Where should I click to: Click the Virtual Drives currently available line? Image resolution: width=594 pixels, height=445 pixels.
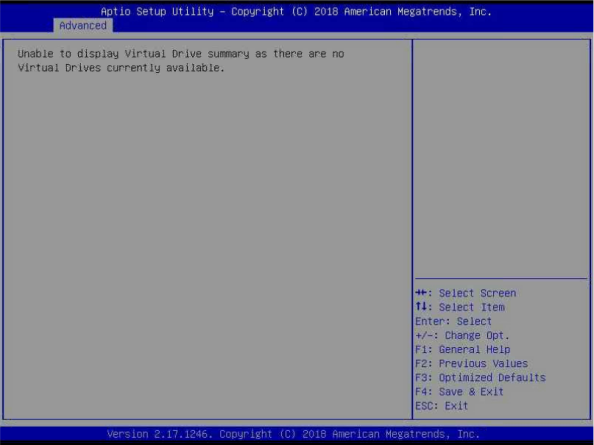[x=121, y=68]
